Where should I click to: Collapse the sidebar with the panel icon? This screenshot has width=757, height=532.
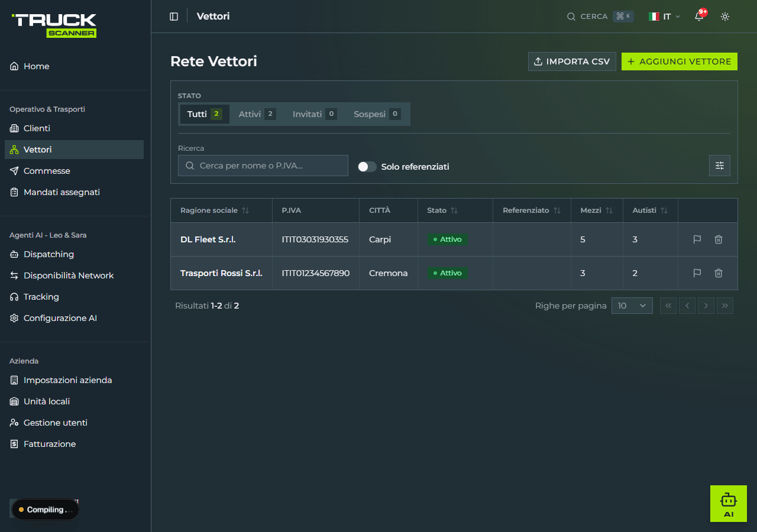pos(174,17)
